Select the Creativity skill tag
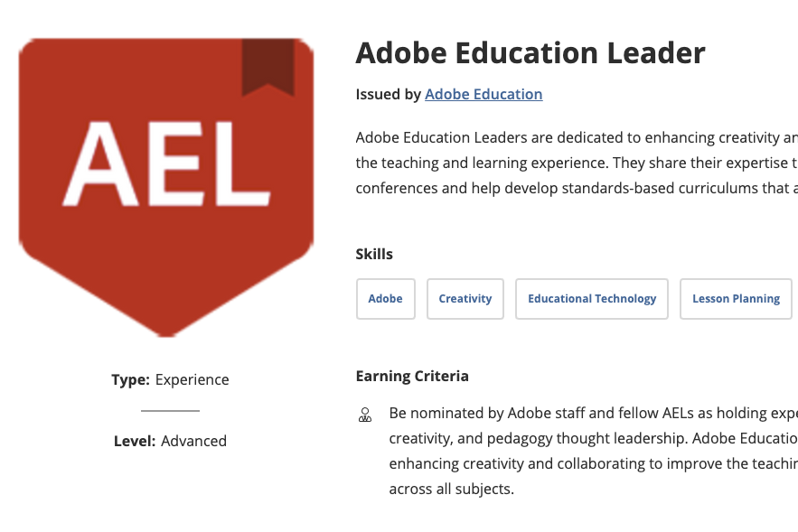The image size is (798, 532). coord(465,299)
